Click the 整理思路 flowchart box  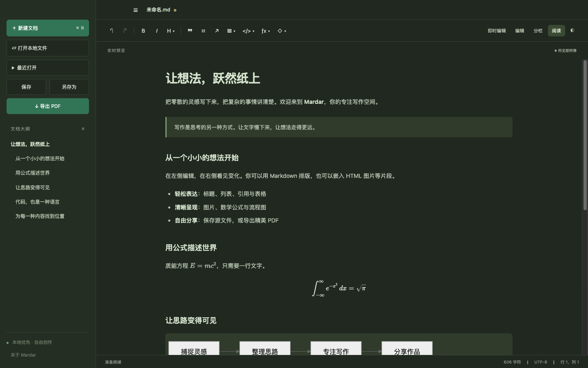coord(265,348)
